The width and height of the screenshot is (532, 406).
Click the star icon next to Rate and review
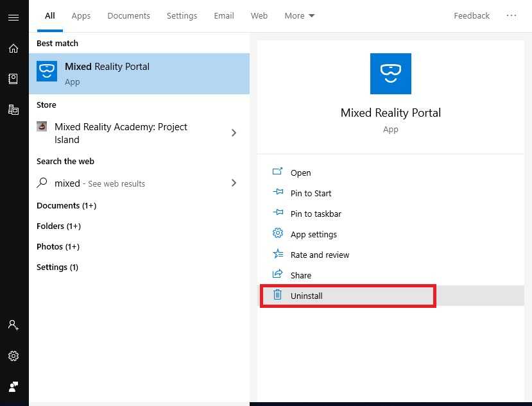(278, 253)
